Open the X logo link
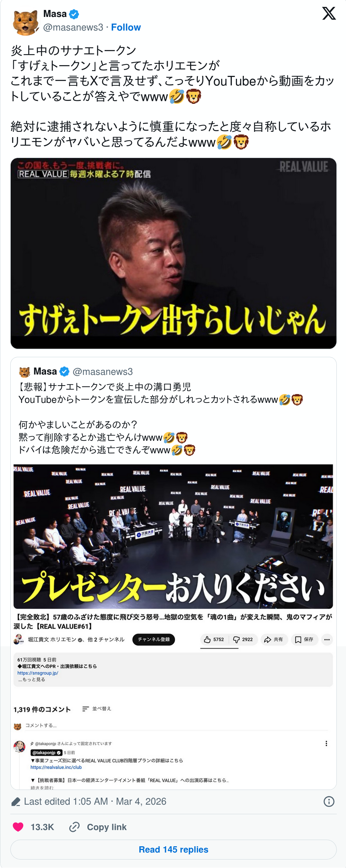Image resolution: width=346 pixels, height=868 pixels. click(x=329, y=13)
